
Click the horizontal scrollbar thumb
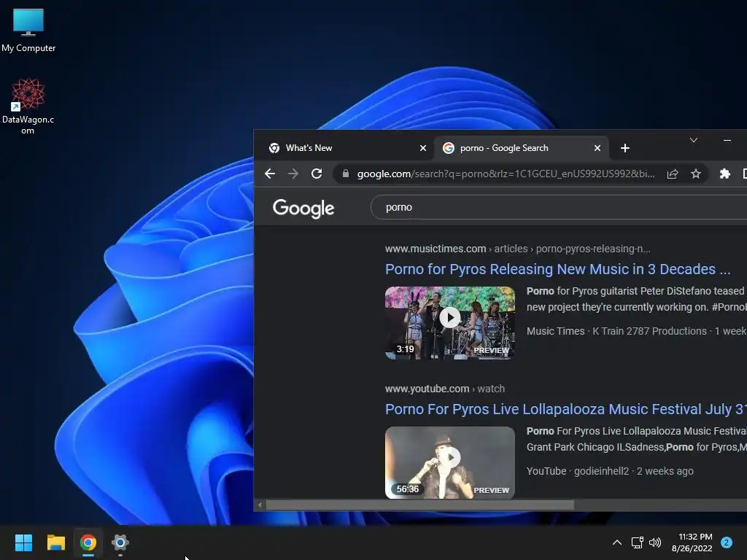pyautogui.click(x=419, y=505)
